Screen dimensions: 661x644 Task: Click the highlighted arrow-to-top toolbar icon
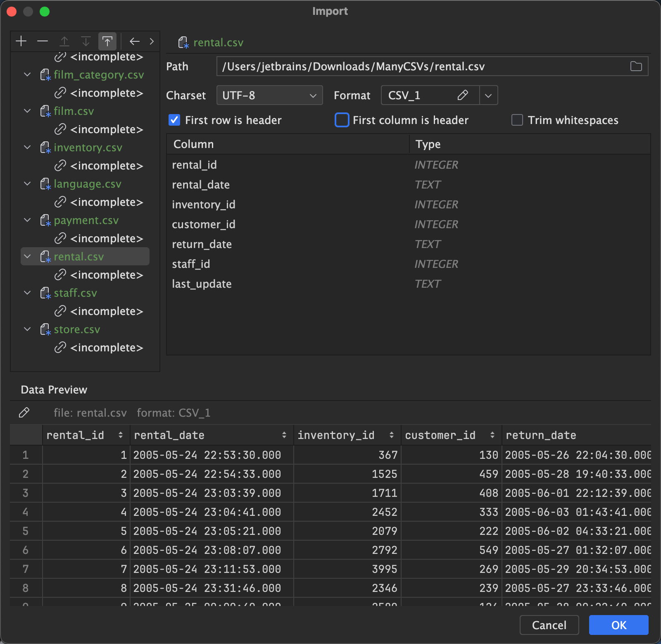(107, 41)
